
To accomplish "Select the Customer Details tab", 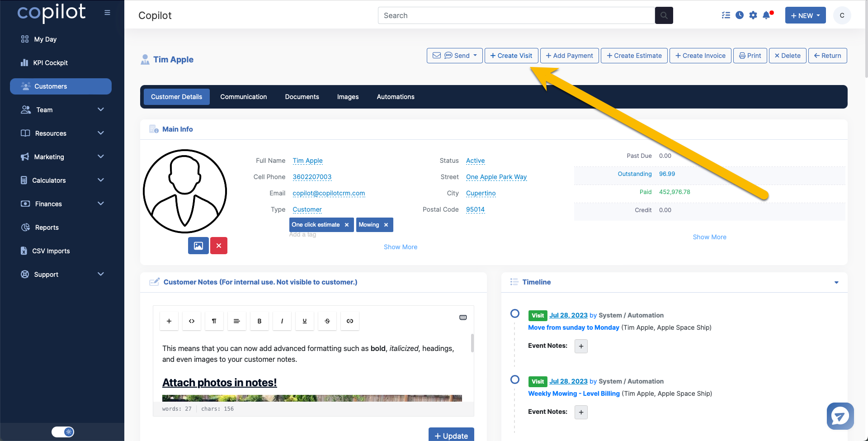I will coord(176,97).
